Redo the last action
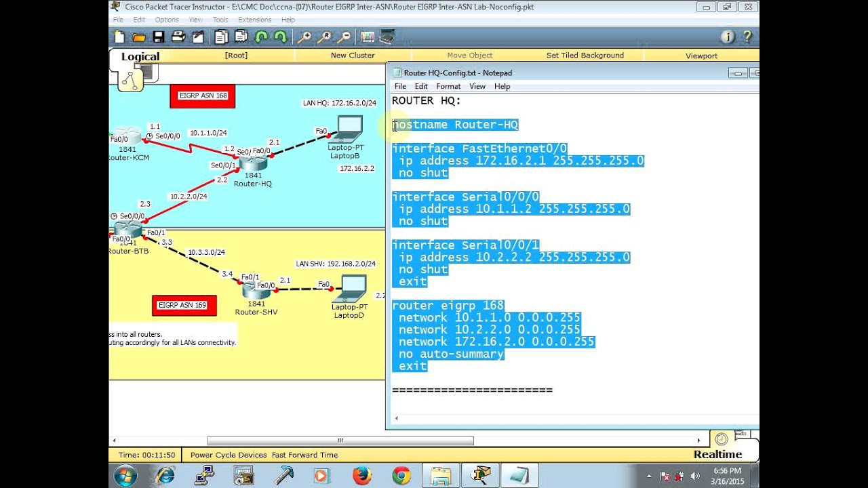Image resolution: width=868 pixels, height=488 pixels. [x=279, y=37]
